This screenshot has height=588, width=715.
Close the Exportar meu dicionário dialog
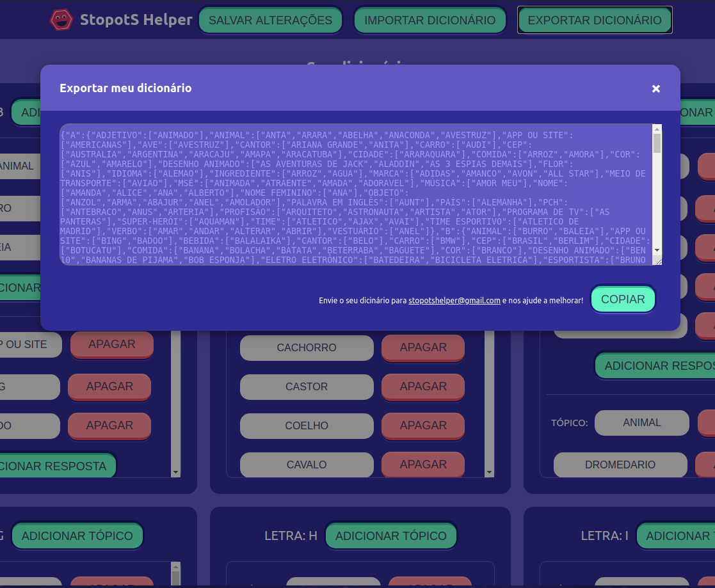[x=655, y=89]
